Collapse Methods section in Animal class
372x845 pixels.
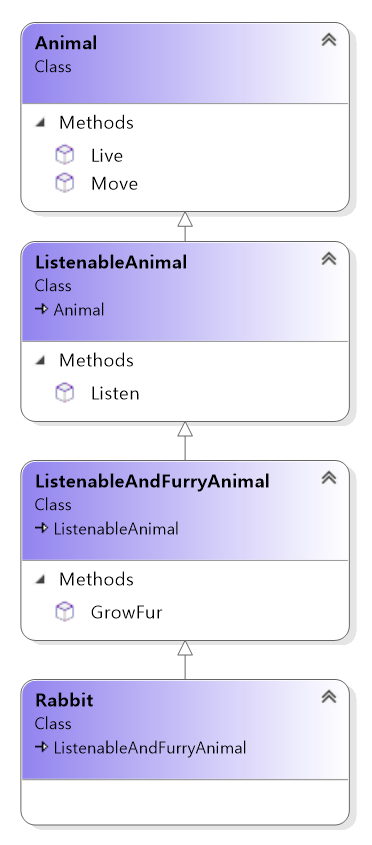(x=40, y=123)
